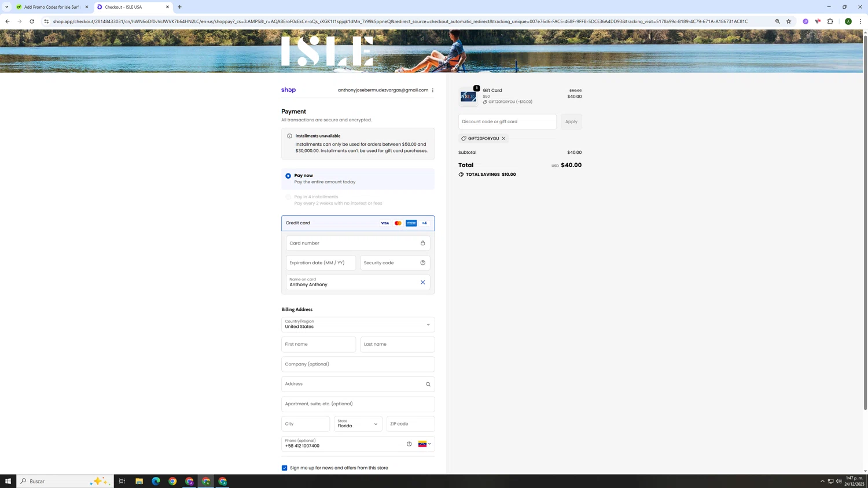Screen dimensions: 868x488
Task: Switch to Add Promo Codes for Isle Surf tab
Action: click(x=52, y=7)
